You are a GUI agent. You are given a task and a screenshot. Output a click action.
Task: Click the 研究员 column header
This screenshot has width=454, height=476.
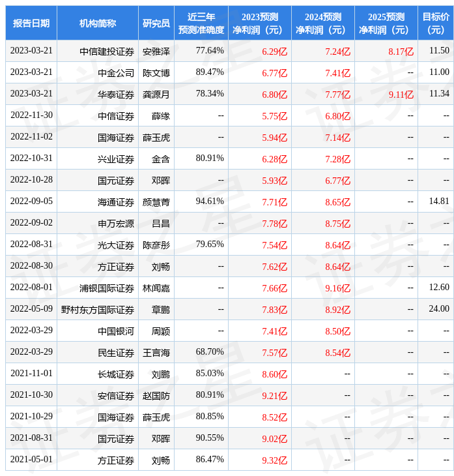156,23
